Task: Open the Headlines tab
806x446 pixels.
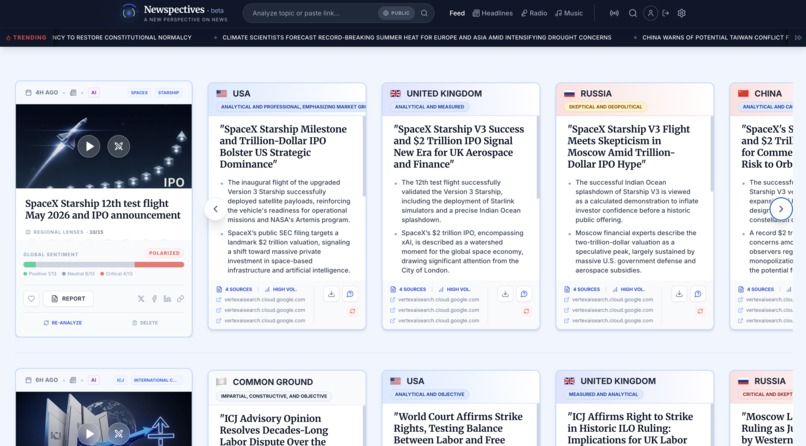Action: pyautogui.click(x=492, y=13)
